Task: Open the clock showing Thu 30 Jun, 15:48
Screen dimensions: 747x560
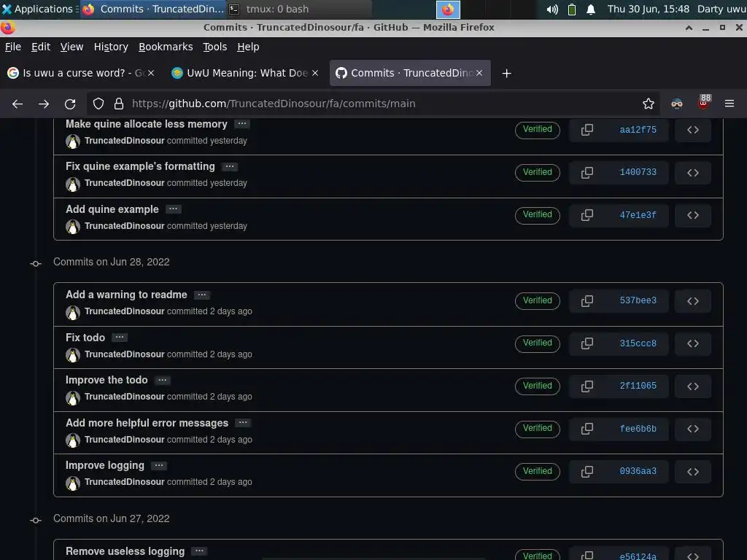Action: (x=648, y=9)
